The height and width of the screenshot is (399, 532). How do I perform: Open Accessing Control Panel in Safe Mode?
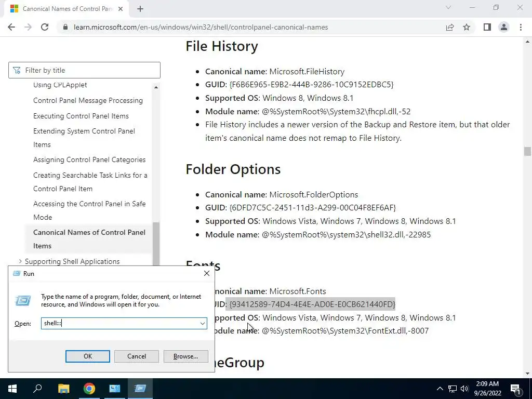pos(89,210)
